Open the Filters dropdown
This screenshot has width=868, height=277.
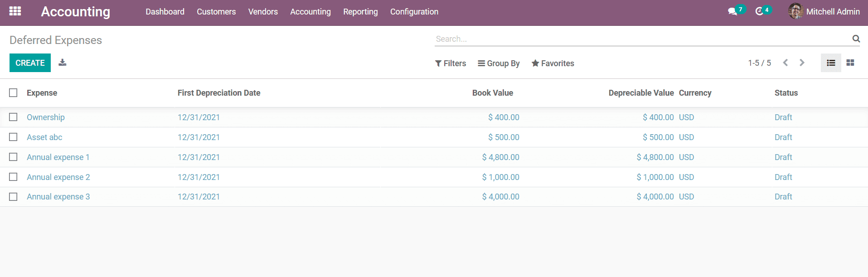(x=451, y=63)
